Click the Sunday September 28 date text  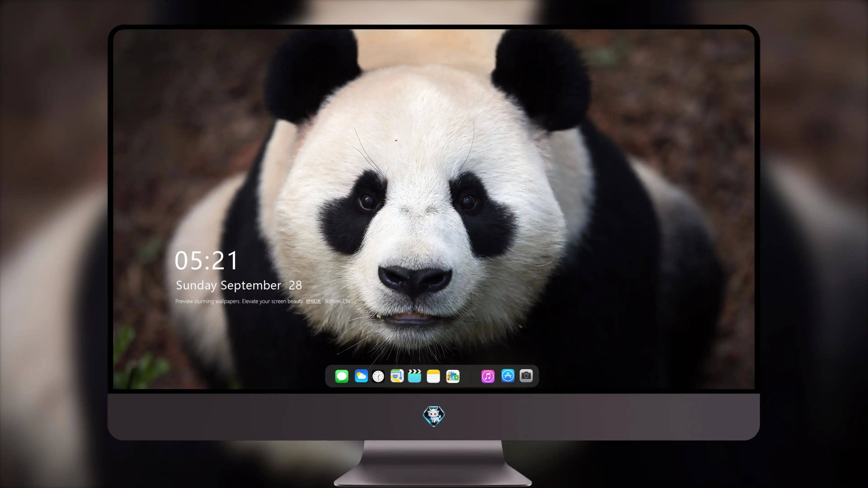[x=238, y=285]
